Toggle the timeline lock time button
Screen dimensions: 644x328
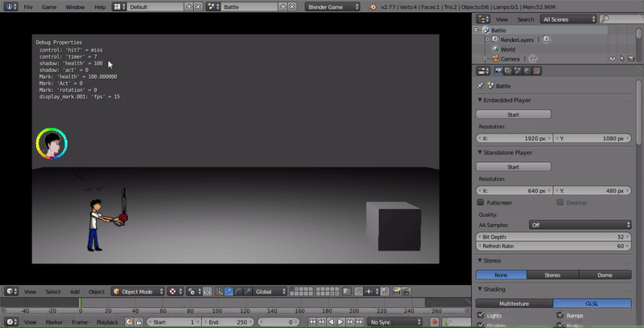(138, 322)
